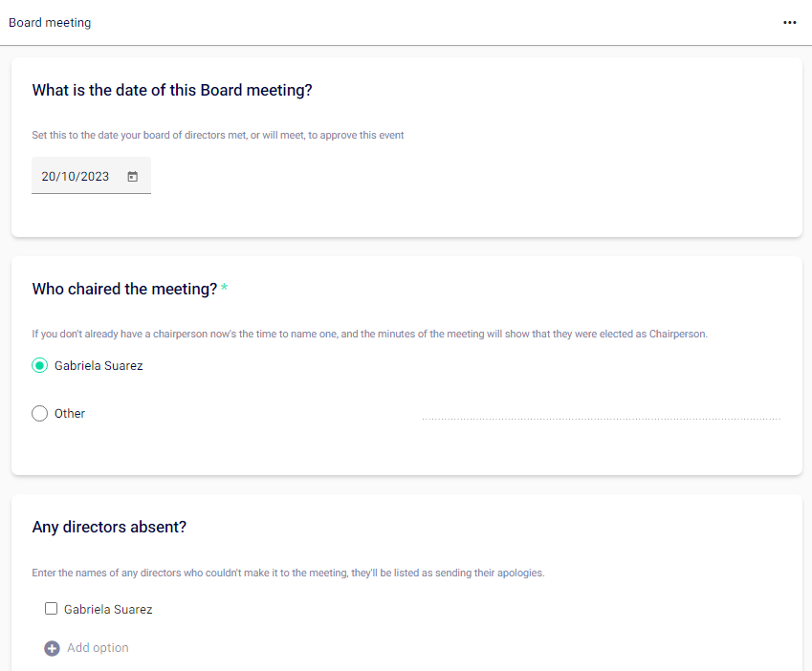Image resolution: width=812 pixels, height=671 pixels.
Task: Click the date of Board meeting heading
Action: [x=172, y=91]
